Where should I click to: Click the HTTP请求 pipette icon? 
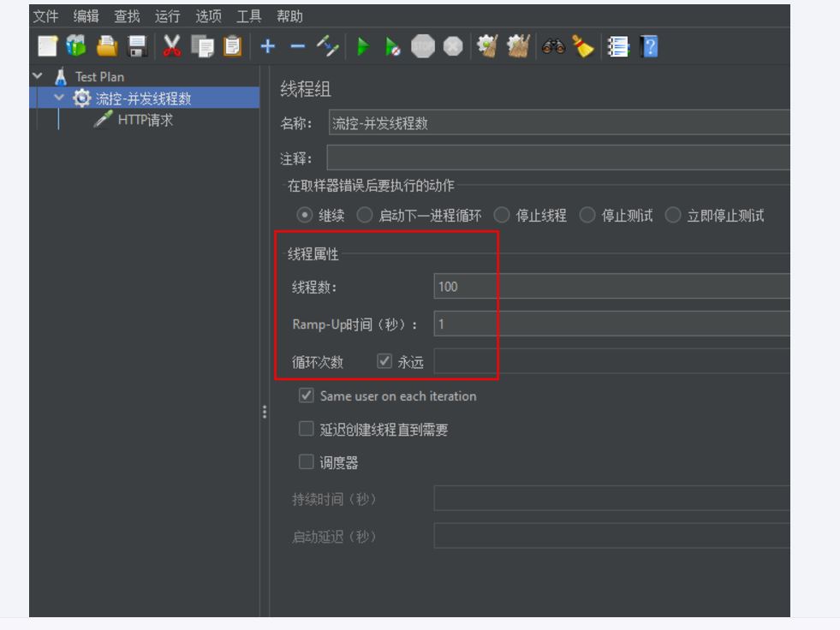point(103,120)
